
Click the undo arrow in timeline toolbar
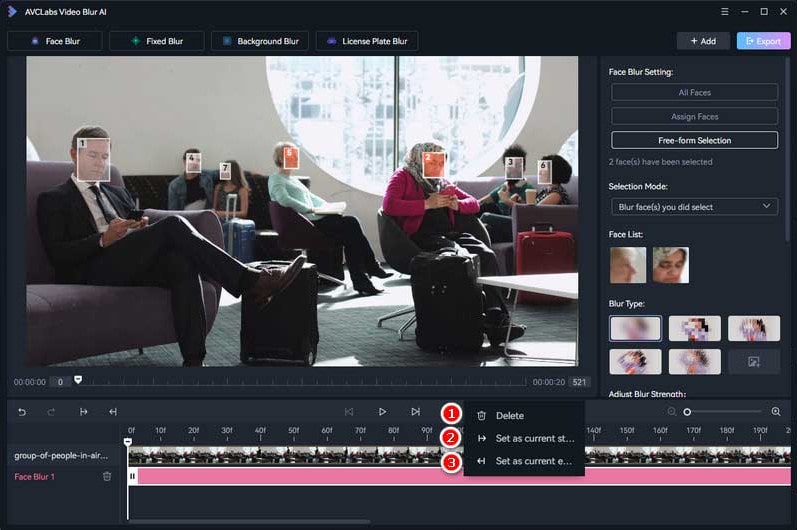point(22,411)
